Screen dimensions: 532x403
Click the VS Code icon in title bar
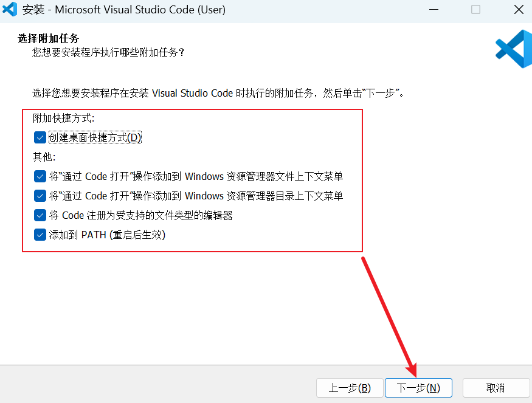tap(10, 10)
